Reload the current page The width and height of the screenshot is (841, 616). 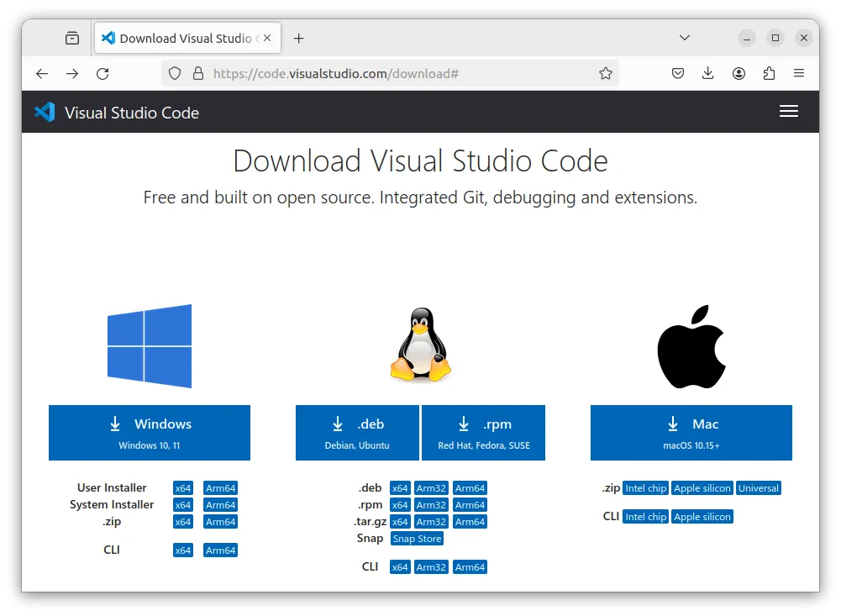pos(102,74)
